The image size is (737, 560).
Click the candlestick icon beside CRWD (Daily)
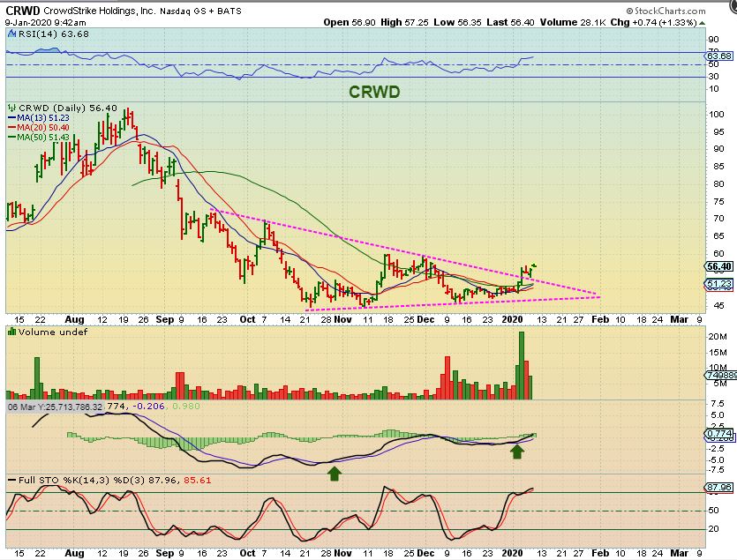click(12, 108)
